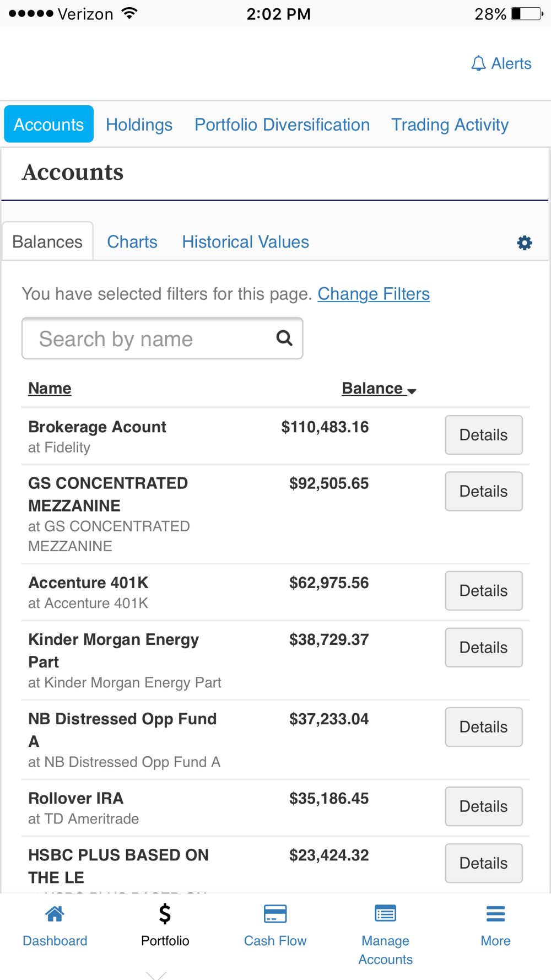
Task: Select the GS CONCENTRATED MEZZANINE account name
Action: click(x=108, y=494)
